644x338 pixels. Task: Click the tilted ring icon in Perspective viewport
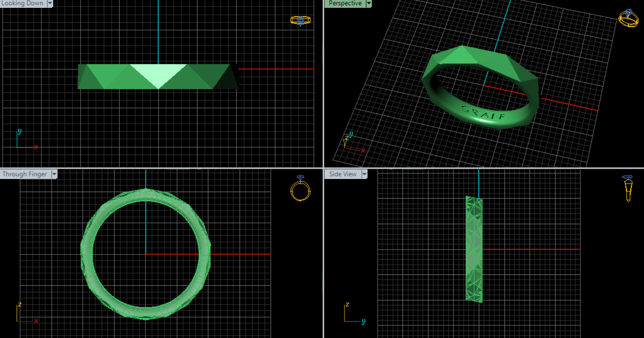628,19
